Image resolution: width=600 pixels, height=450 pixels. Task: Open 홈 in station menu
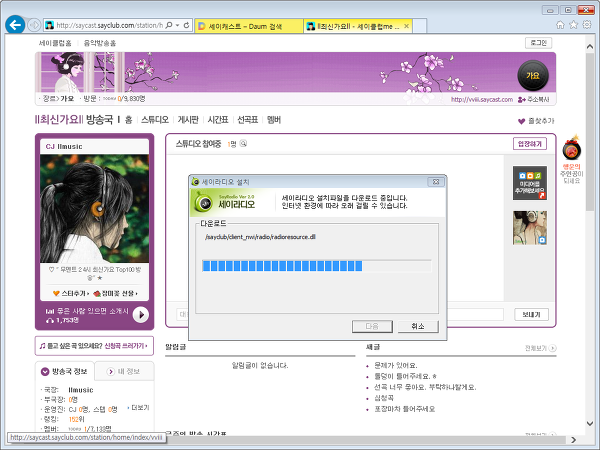pyautogui.click(x=129, y=120)
